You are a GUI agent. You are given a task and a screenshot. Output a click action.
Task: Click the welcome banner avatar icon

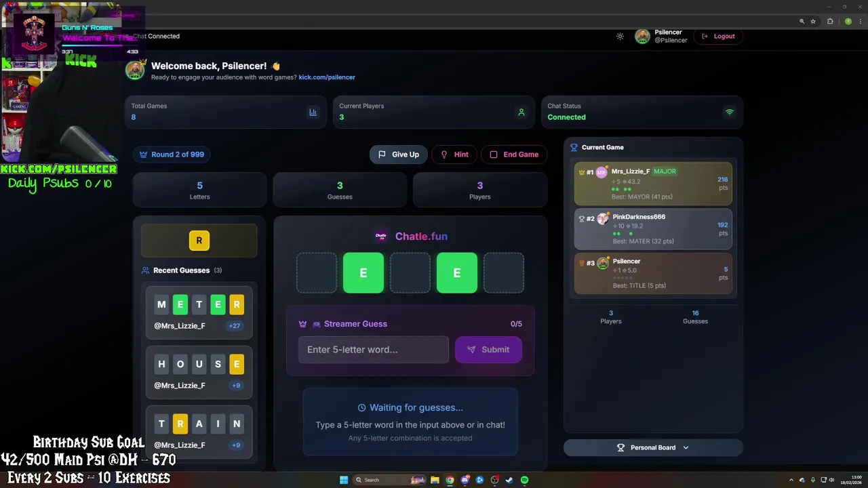click(135, 70)
